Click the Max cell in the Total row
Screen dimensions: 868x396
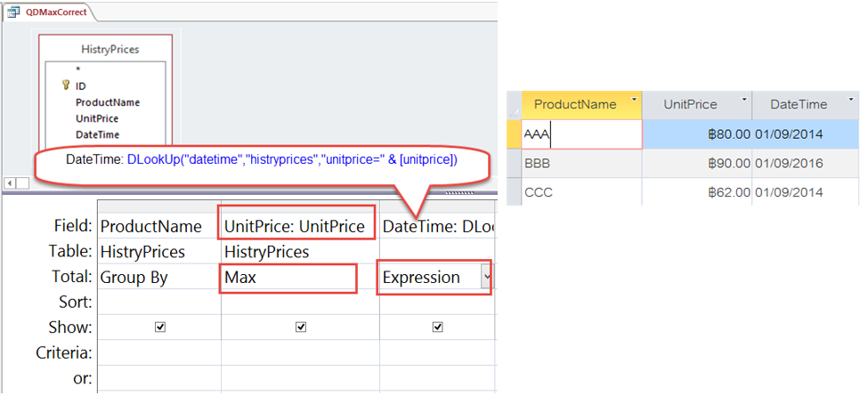(288, 278)
